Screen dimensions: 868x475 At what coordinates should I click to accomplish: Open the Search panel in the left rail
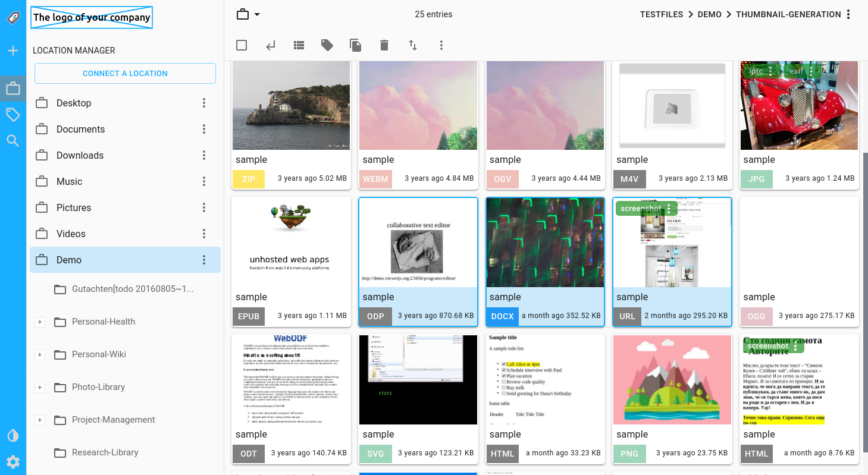point(13,140)
